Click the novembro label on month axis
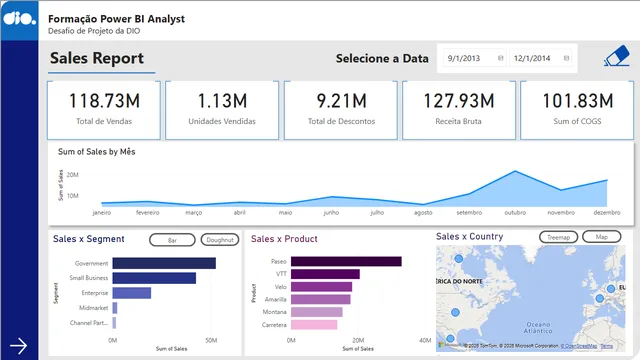640x360 pixels. tap(561, 213)
